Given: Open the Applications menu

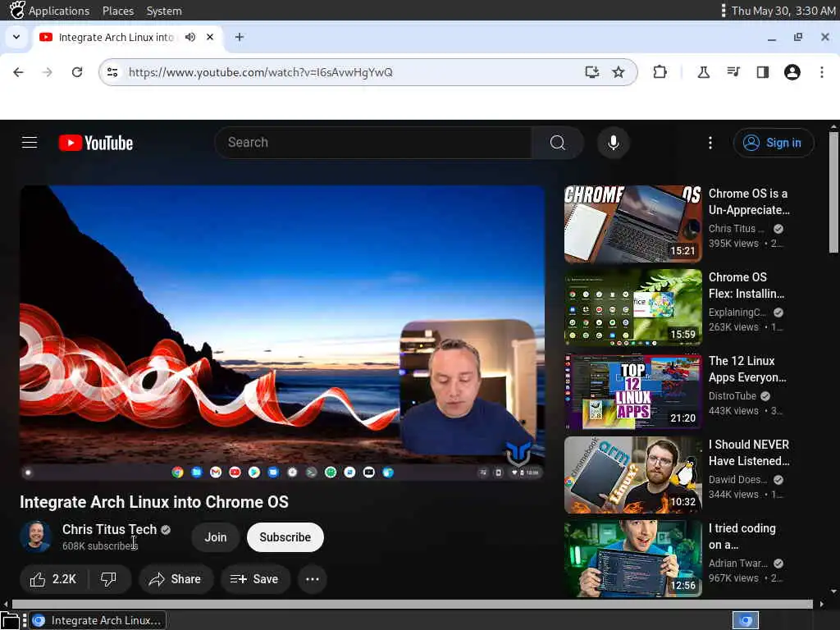Looking at the screenshot, I should click(59, 11).
